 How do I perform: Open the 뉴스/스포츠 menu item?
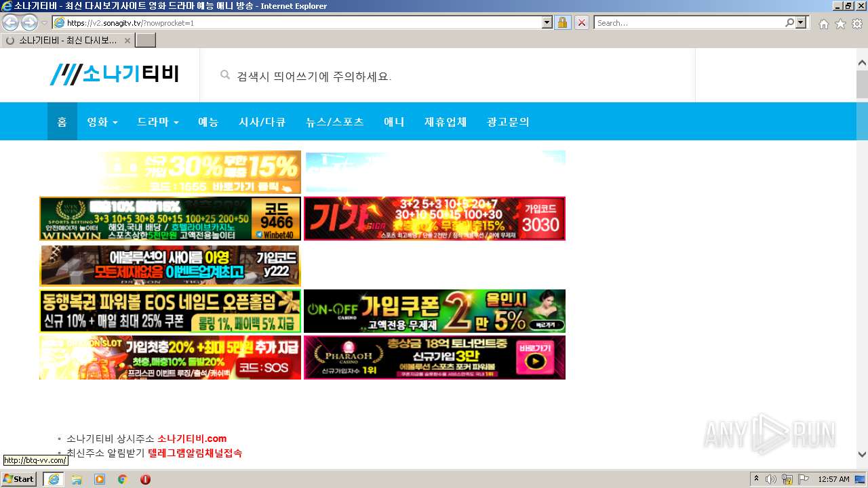click(x=335, y=122)
